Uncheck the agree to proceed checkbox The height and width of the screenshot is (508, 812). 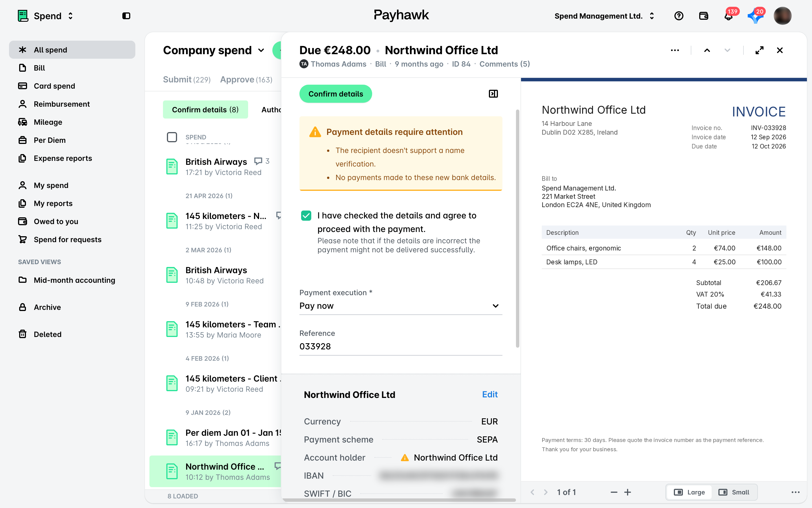[306, 215]
